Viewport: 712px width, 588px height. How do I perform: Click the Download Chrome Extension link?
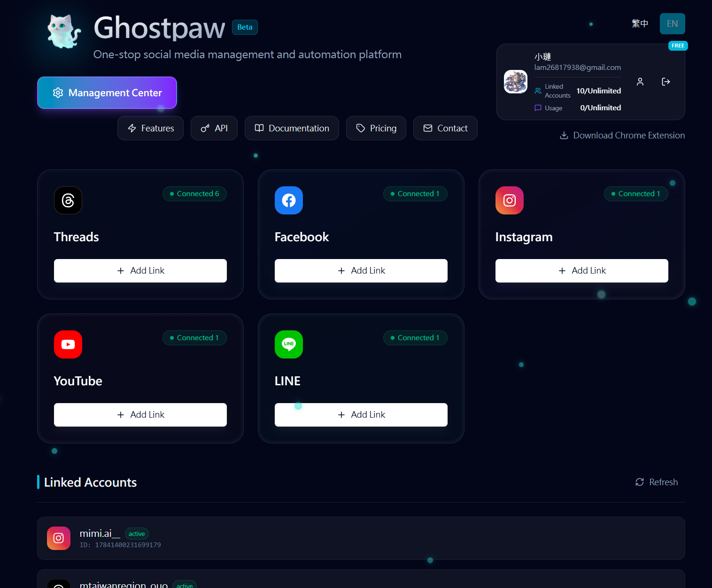tap(622, 135)
